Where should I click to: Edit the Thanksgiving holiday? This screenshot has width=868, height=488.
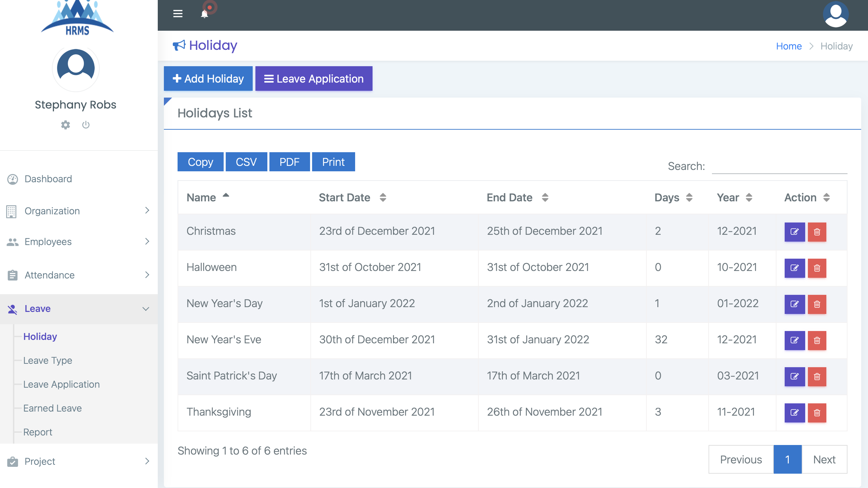(x=795, y=413)
